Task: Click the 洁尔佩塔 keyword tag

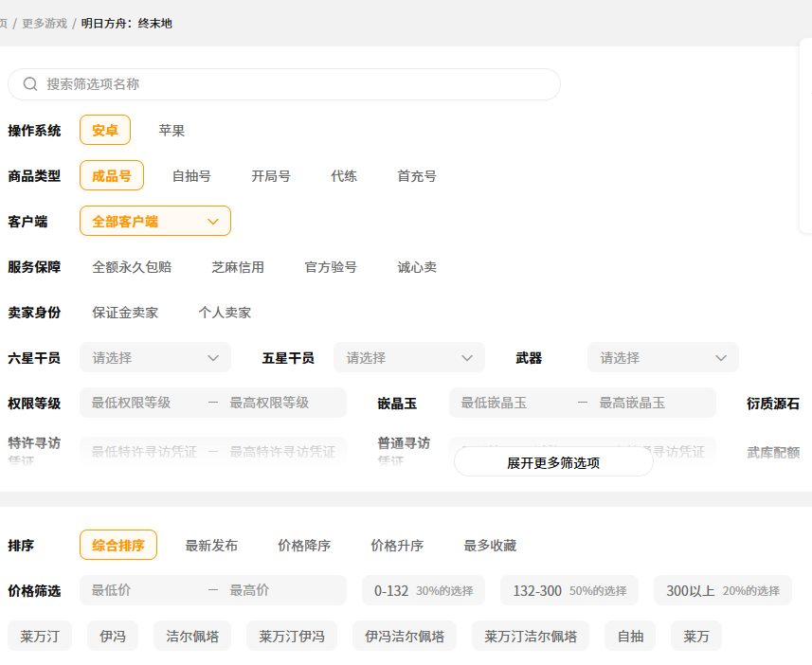Action: [192, 637]
